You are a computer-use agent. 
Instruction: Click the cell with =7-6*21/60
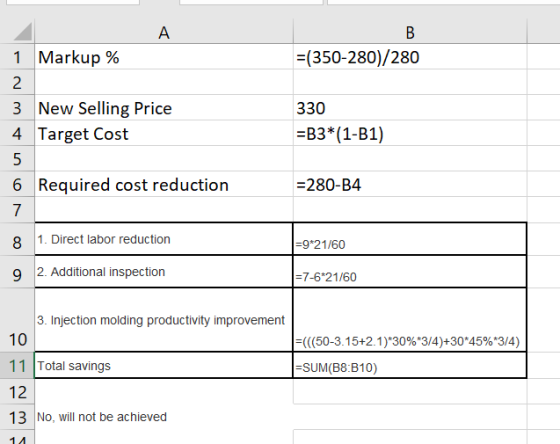tap(410, 271)
